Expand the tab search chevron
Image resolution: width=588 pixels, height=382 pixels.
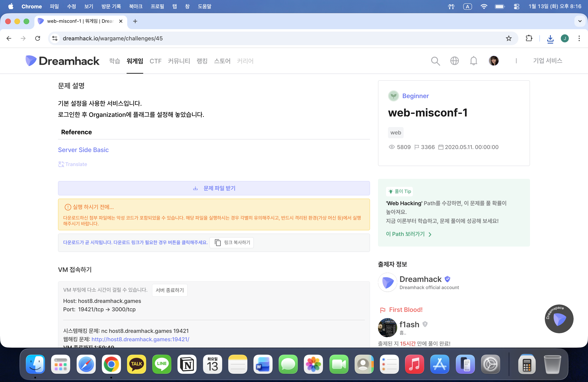580,21
